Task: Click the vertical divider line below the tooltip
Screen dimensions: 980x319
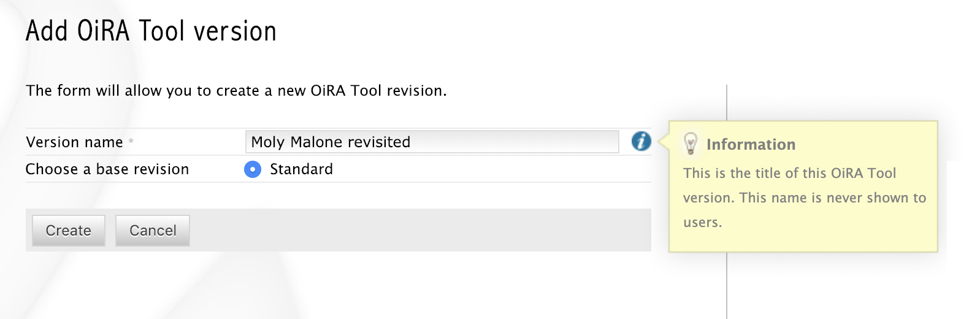Action: [727, 285]
